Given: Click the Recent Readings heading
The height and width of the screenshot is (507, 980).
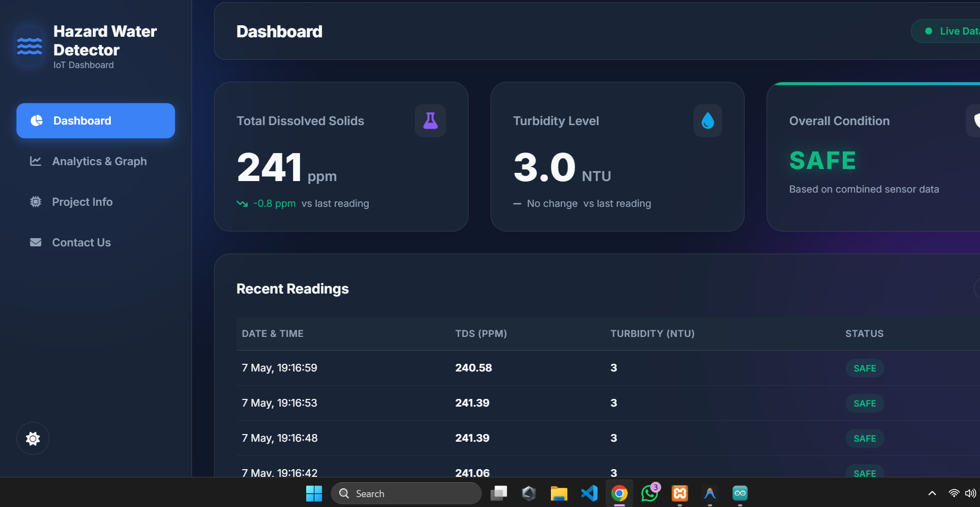Looking at the screenshot, I should [292, 289].
